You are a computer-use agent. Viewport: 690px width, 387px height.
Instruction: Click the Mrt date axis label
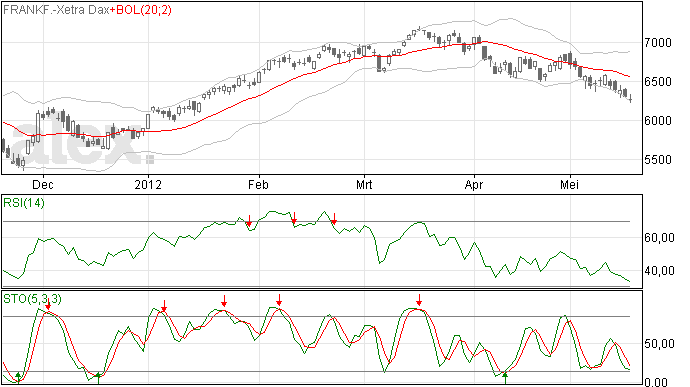[364, 184]
